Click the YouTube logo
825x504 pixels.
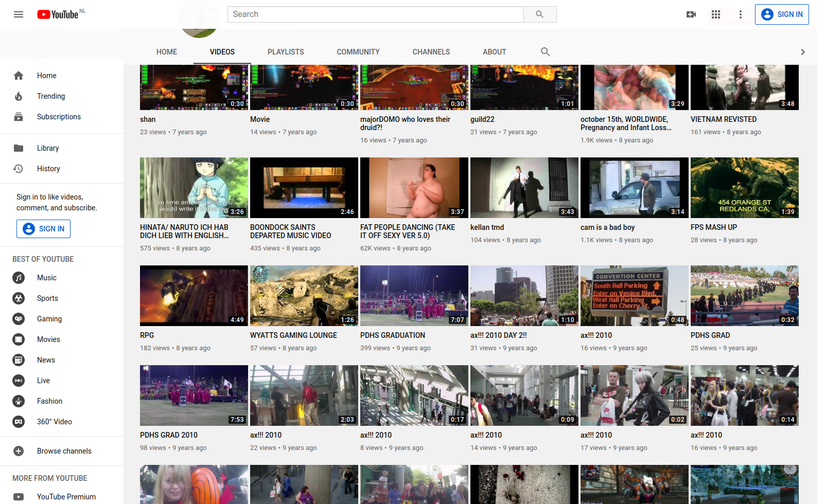pyautogui.click(x=58, y=14)
